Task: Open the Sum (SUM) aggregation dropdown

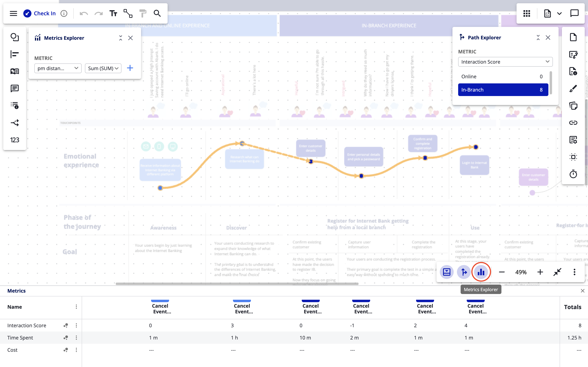Action: pos(103,68)
